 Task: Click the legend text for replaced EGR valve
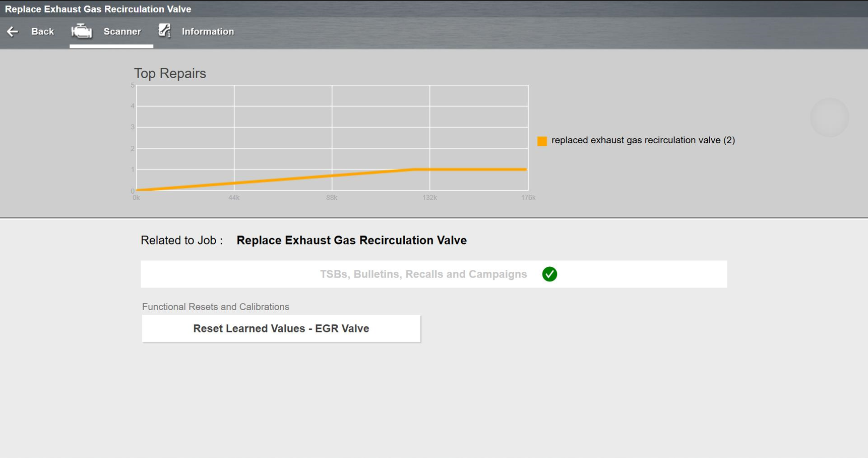point(643,140)
